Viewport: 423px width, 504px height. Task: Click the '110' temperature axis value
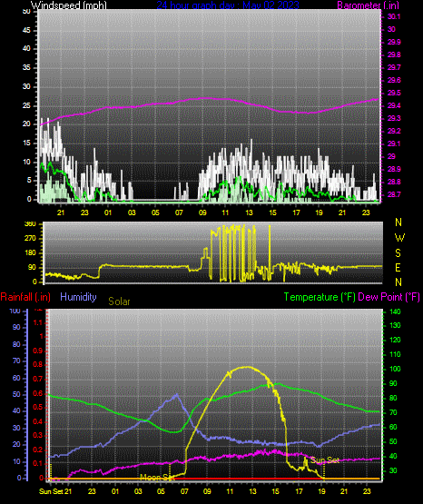[395, 354]
